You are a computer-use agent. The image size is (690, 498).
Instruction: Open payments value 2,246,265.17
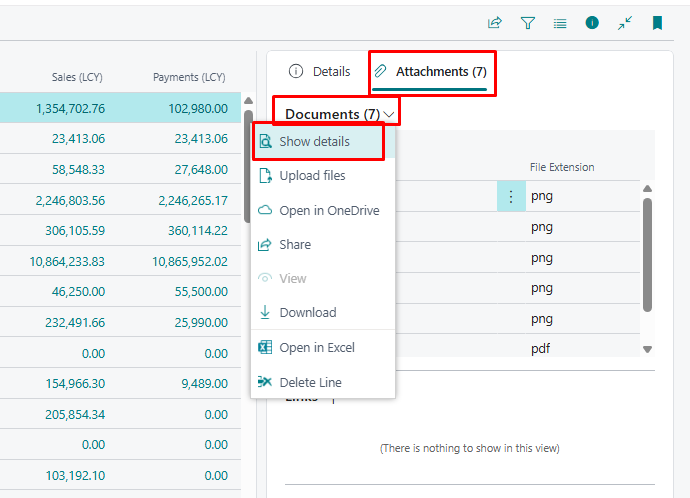click(x=193, y=201)
